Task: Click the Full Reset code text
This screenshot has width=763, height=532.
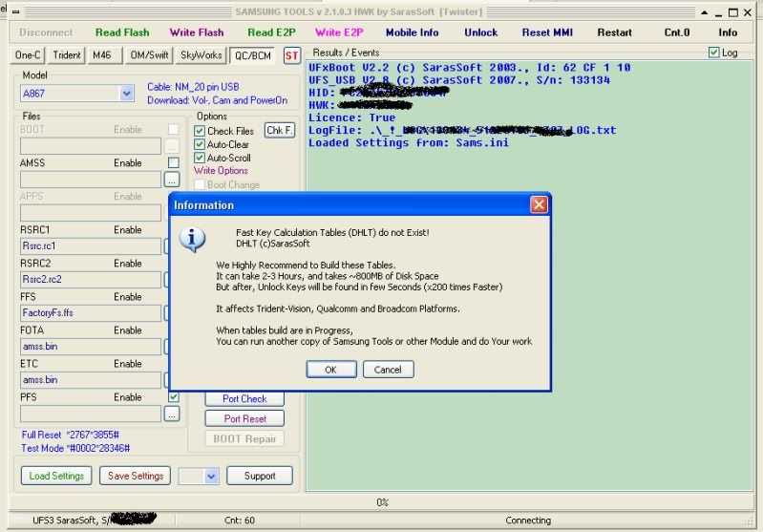Action: pyautogui.click(x=70, y=435)
